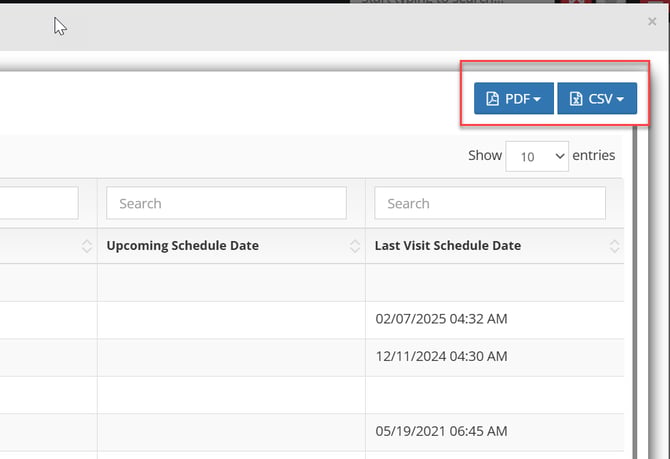Click the Upcoming Schedule Date column header
Screen dimensions: 670x459
pos(183,246)
